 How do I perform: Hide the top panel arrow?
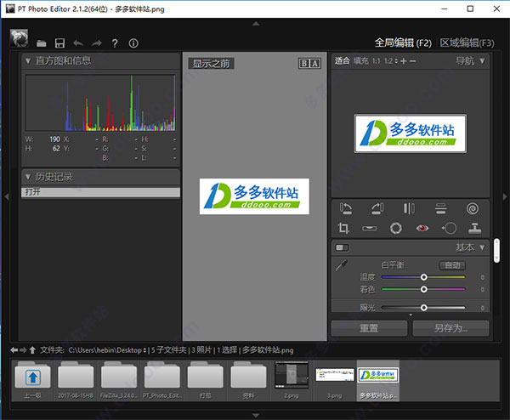point(256,24)
